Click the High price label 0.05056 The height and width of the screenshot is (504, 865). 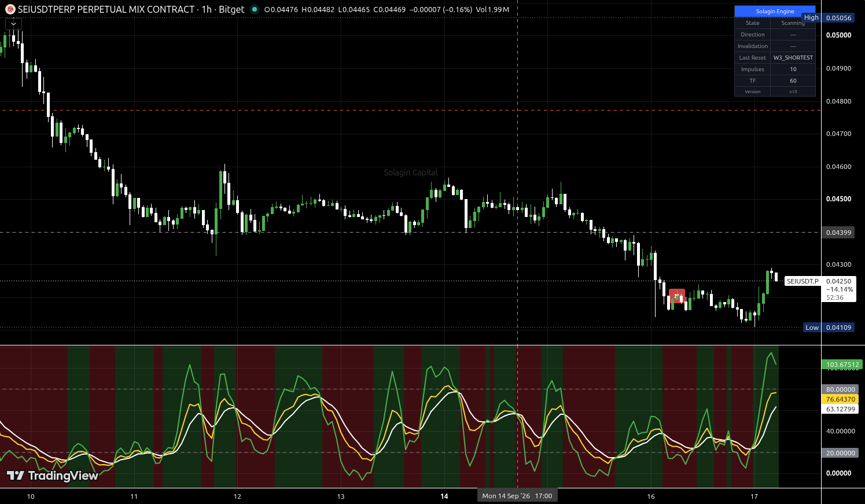838,18
